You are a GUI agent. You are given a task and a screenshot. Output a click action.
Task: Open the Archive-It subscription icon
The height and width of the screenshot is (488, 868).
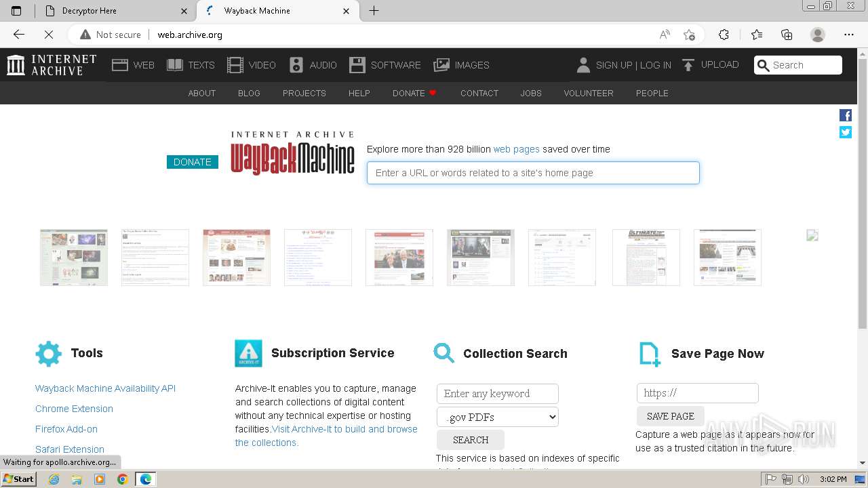(248, 353)
